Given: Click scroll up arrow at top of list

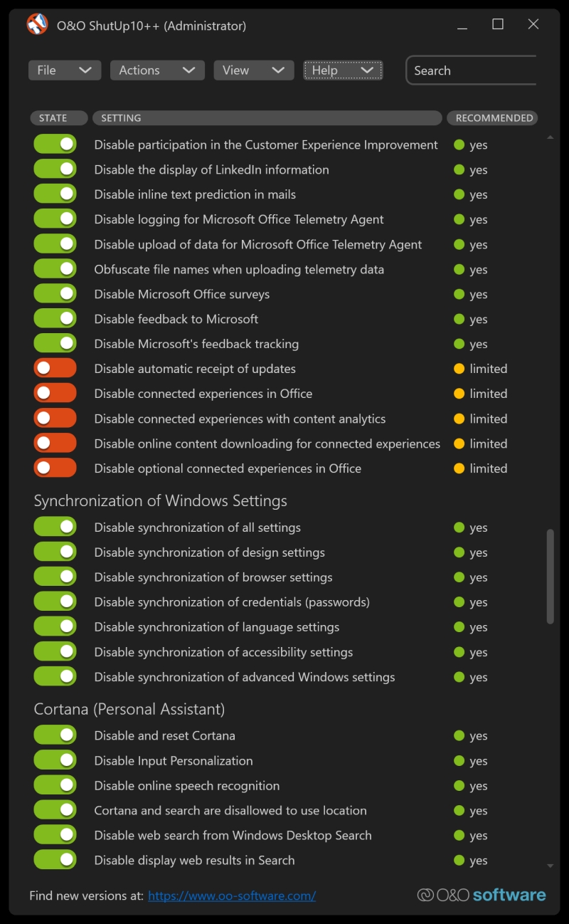Looking at the screenshot, I should point(550,137).
